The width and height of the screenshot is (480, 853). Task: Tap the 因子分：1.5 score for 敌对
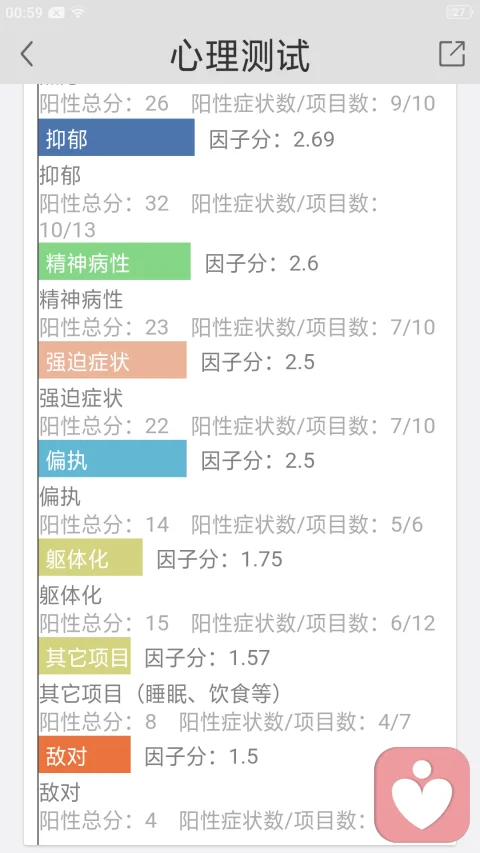coord(201,756)
